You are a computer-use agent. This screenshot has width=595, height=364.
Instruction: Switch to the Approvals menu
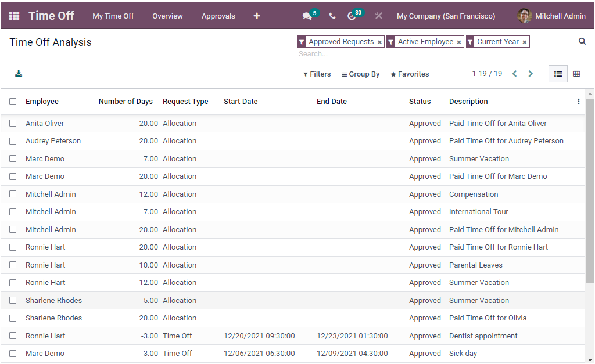point(218,16)
